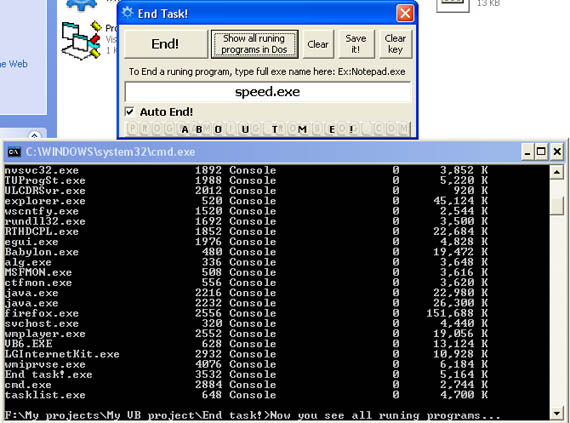Click the VB6.EXE row in cmd
Viewport: 570px width, 423px height.
coord(246,344)
